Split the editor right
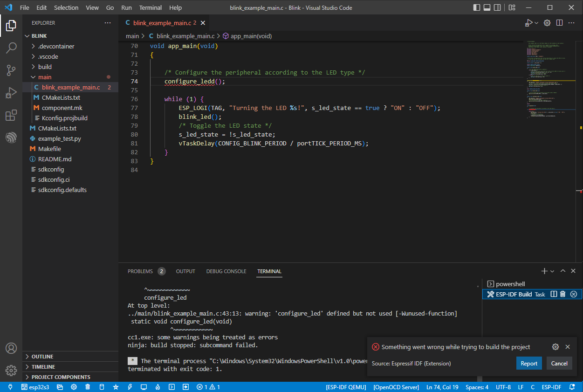This screenshot has width=583, height=392. point(560,23)
